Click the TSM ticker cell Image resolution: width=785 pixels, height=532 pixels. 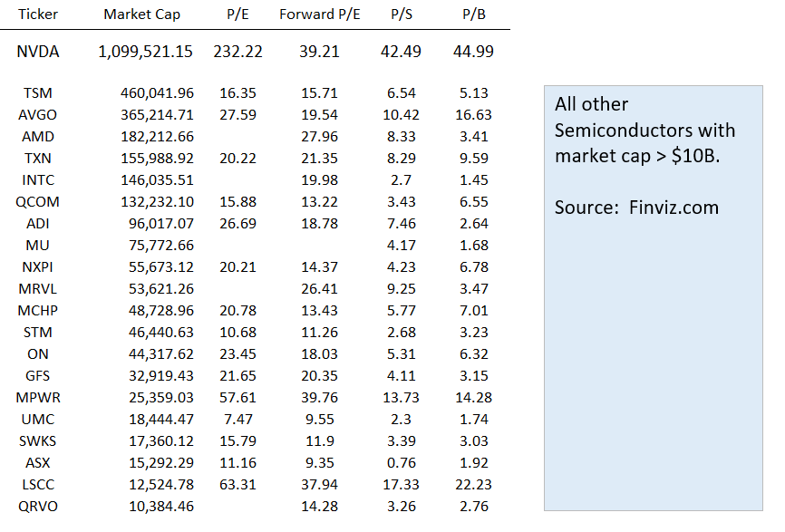38,93
